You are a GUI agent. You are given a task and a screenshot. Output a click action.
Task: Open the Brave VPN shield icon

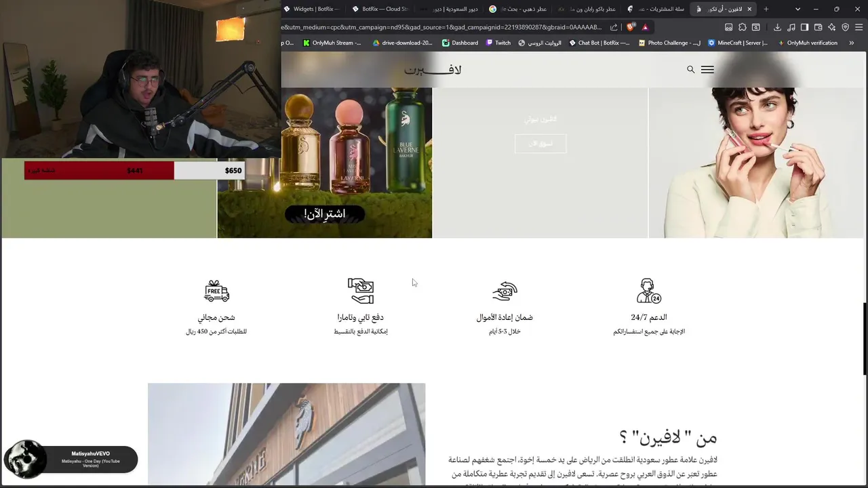pyautogui.click(x=845, y=27)
